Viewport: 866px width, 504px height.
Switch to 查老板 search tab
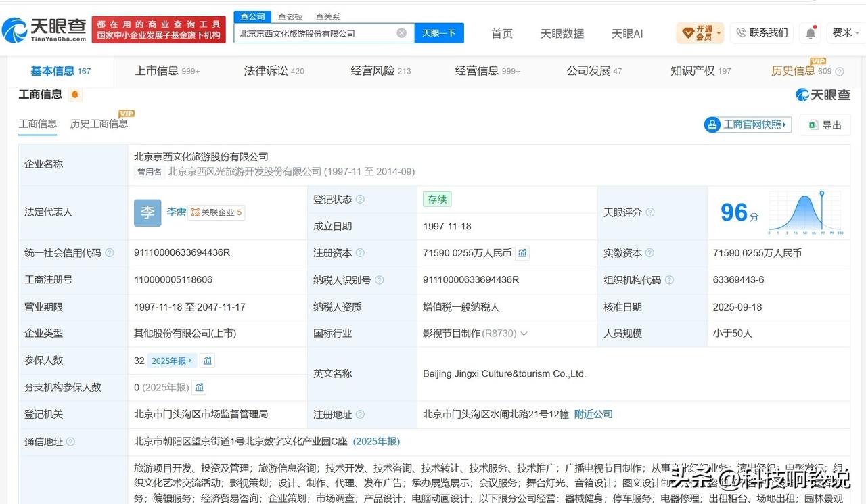click(290, 16)
